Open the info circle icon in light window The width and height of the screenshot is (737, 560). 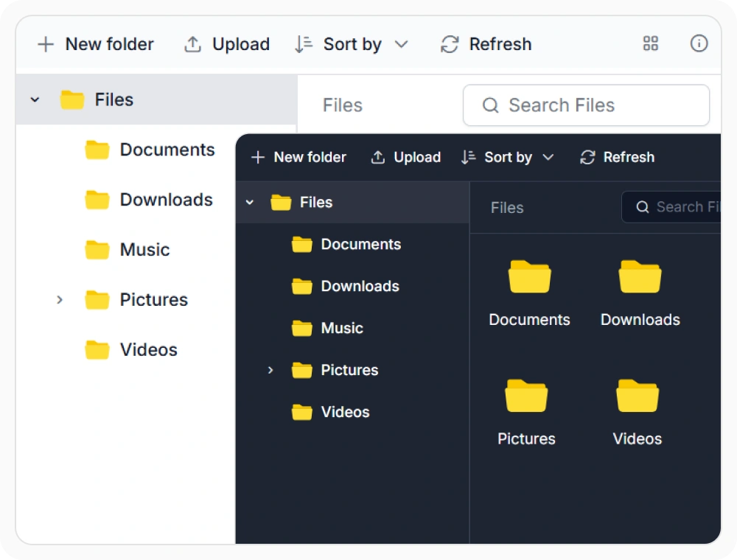pos(699,43)
